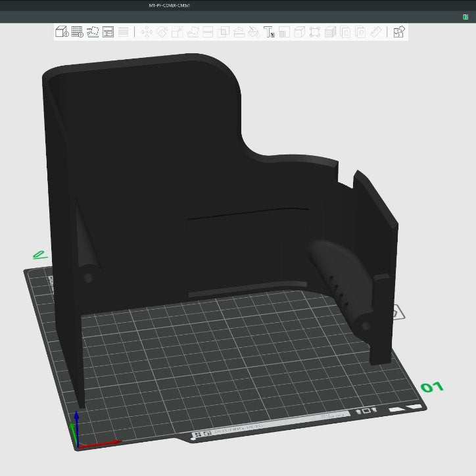476x476 pixels.
Task: Click the green icon at top right
Action: click(x=465, y=17)
